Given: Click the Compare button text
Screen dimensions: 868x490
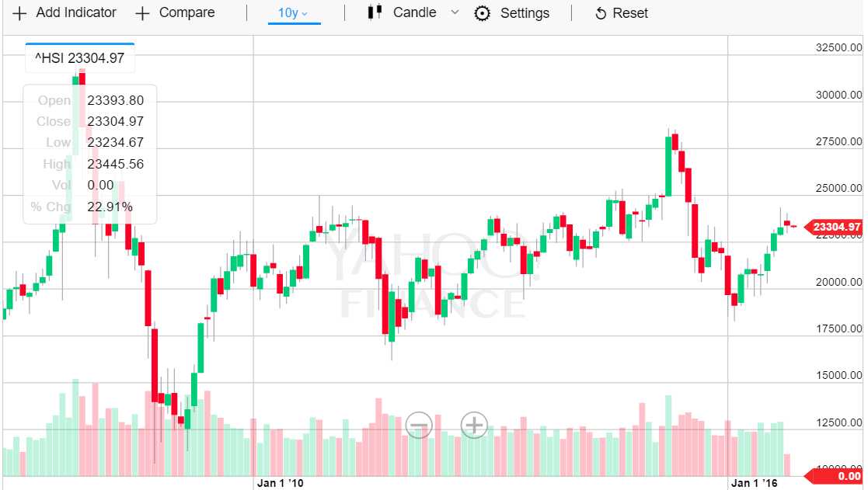Looking at the screenshot, I should click(186, 12).
